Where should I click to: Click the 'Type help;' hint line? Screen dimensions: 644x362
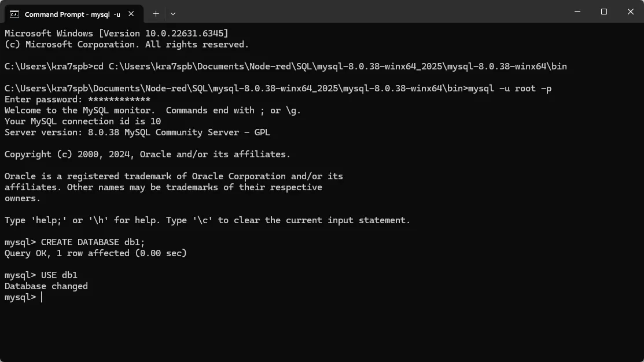point(207,220)
